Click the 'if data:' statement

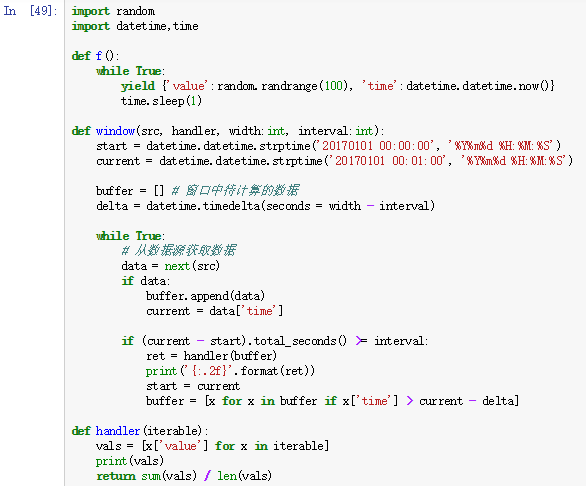point(146,281)
